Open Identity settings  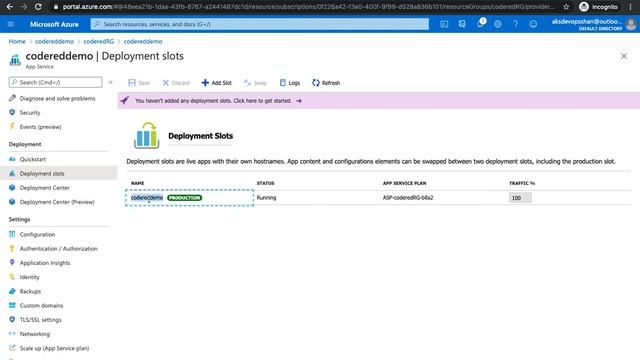tap(29, 277)
